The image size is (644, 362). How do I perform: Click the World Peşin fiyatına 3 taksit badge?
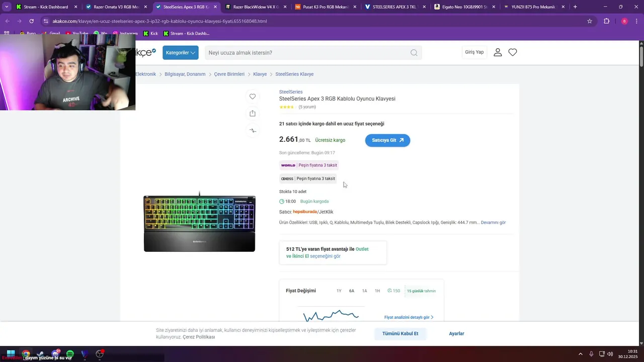[x=309, y=165]
